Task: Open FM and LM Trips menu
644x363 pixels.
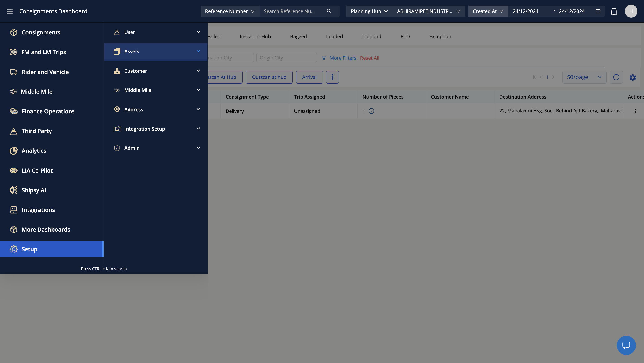Action: tap(52, 52)
